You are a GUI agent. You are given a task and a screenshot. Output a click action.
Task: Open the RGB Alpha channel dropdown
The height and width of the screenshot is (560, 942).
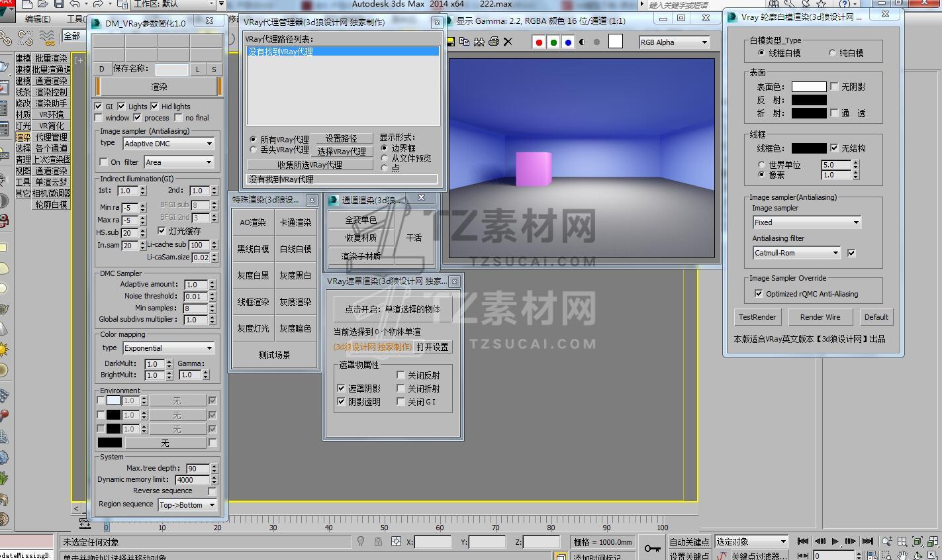pos(674,42)
